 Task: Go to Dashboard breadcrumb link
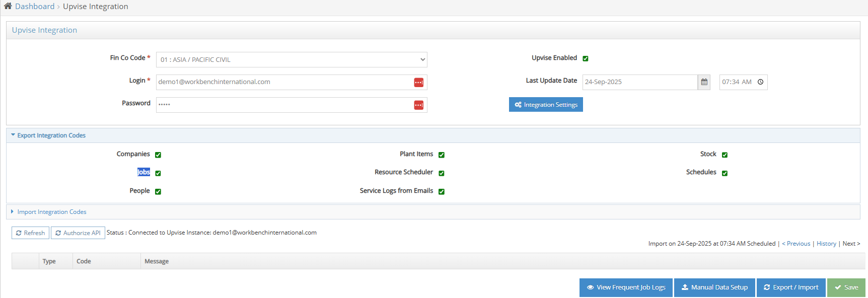[35, 6]
